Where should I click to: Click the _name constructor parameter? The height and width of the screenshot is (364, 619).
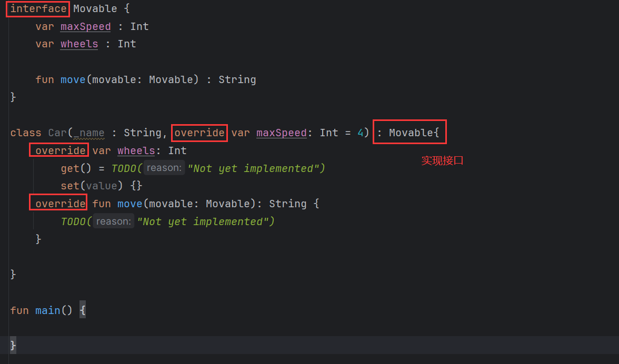click(88, 133)
